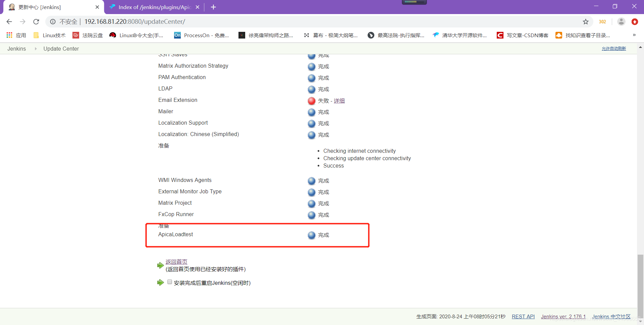The width and height of the screenshot is (644, 325).
Task: Open the 详细 link for Email Extension failure
Action: pos(339,101)
